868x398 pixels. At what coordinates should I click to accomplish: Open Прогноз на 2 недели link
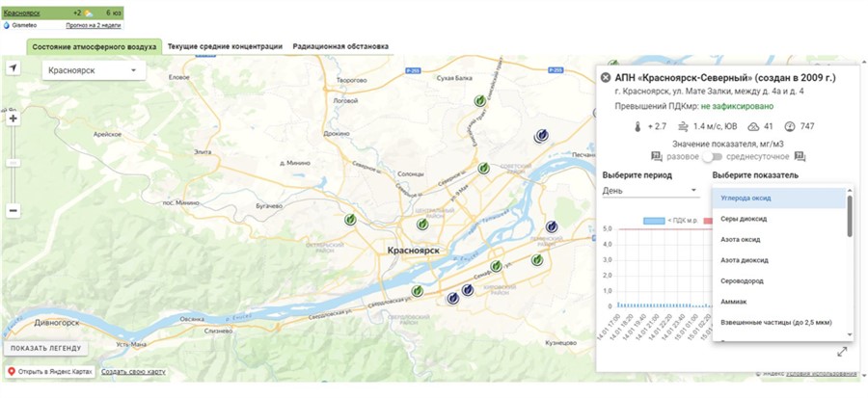coord(94,25)
